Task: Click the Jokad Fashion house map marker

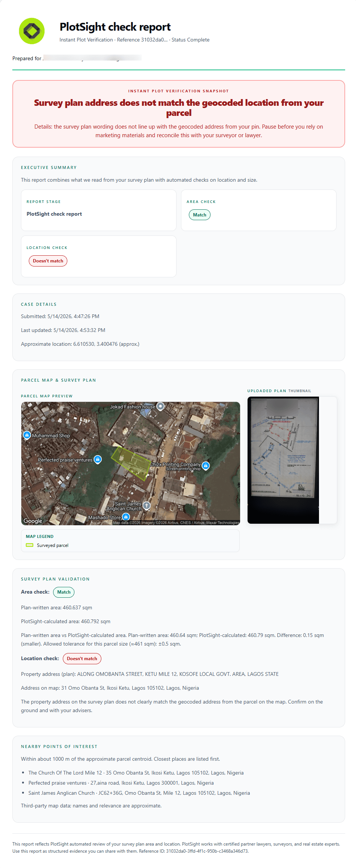Action: click(160, 406)
